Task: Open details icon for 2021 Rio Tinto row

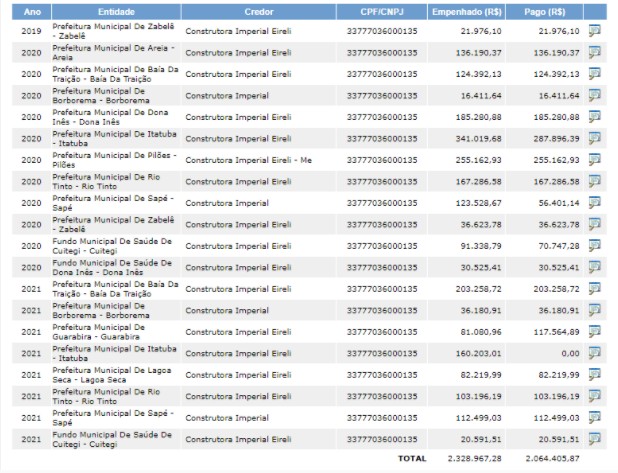Action: (x=594, y=396)
